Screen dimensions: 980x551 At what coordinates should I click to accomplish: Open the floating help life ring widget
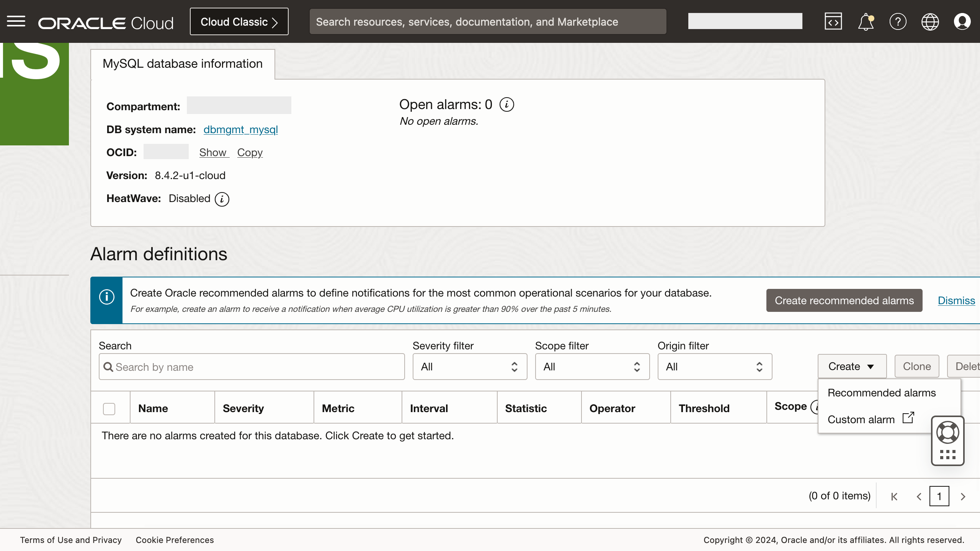coord(947,432)
